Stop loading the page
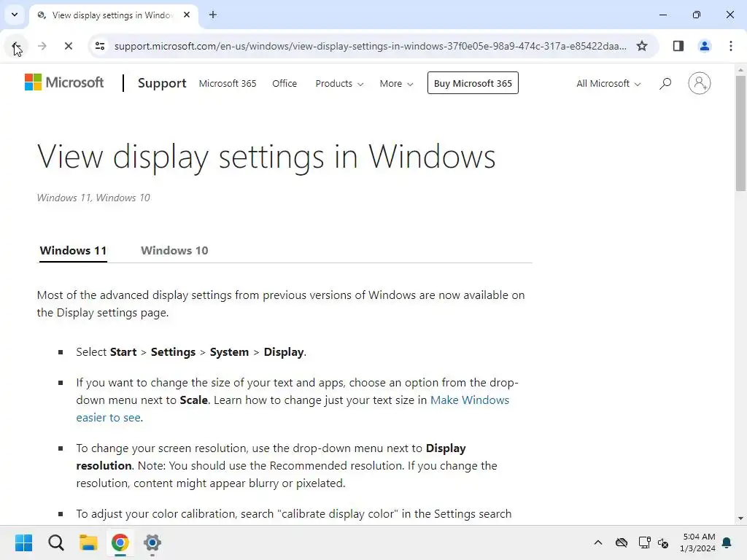Viewport: 747px width, 560px height. (x=69, y=46)
